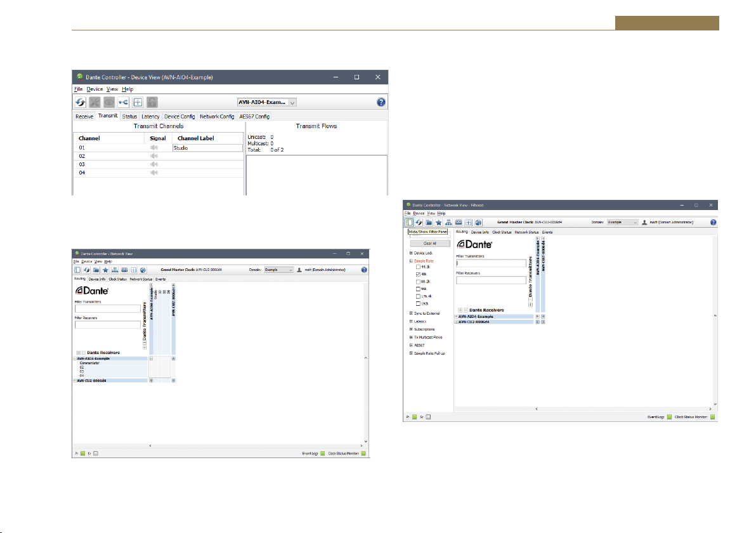
Task: Toggle filter pane icon in unfiltered Network View
Action: (77, 270)
